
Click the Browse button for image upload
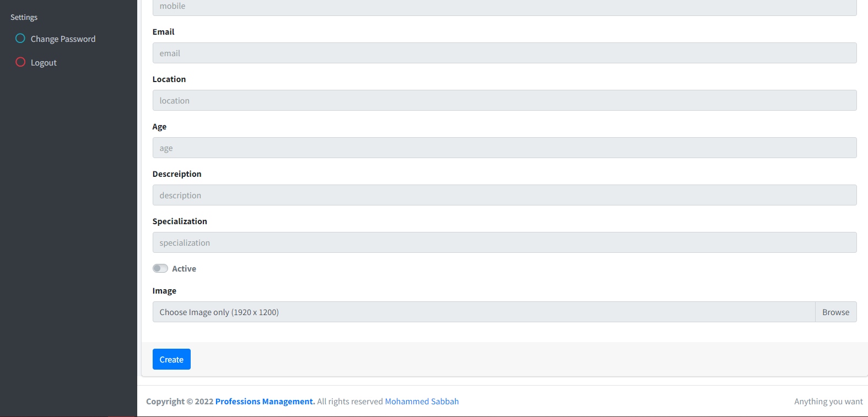835,312
